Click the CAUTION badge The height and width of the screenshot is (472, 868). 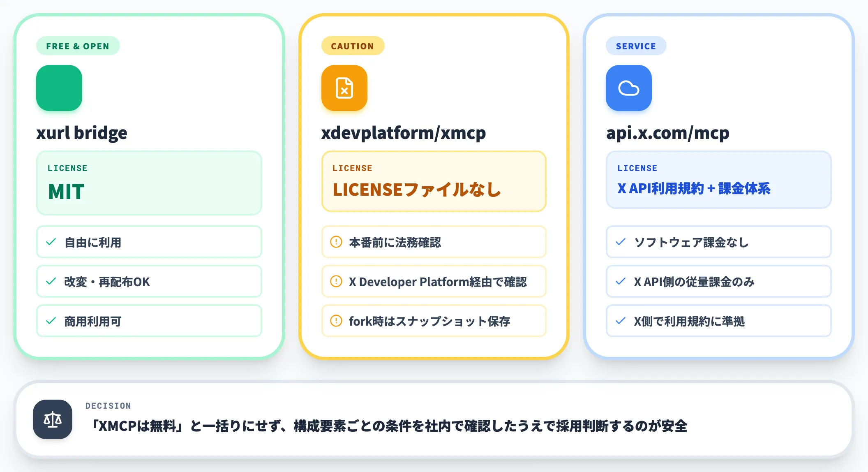(x=353, y=46)
